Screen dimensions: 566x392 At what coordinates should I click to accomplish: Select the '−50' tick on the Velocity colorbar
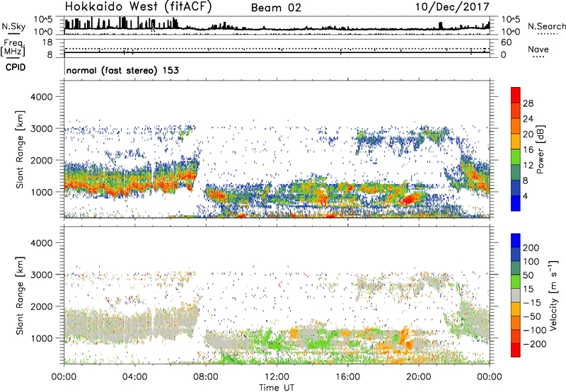[533, 316]
